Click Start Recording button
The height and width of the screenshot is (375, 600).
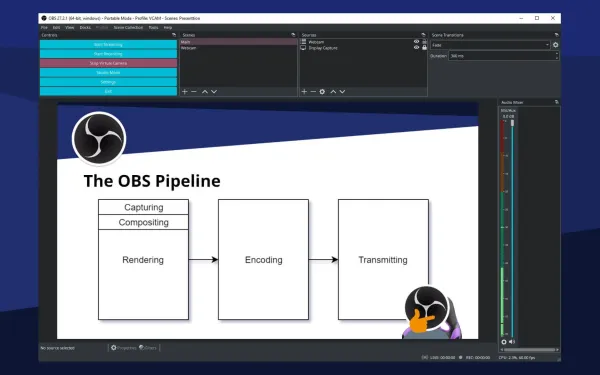[x=108, y=54]
